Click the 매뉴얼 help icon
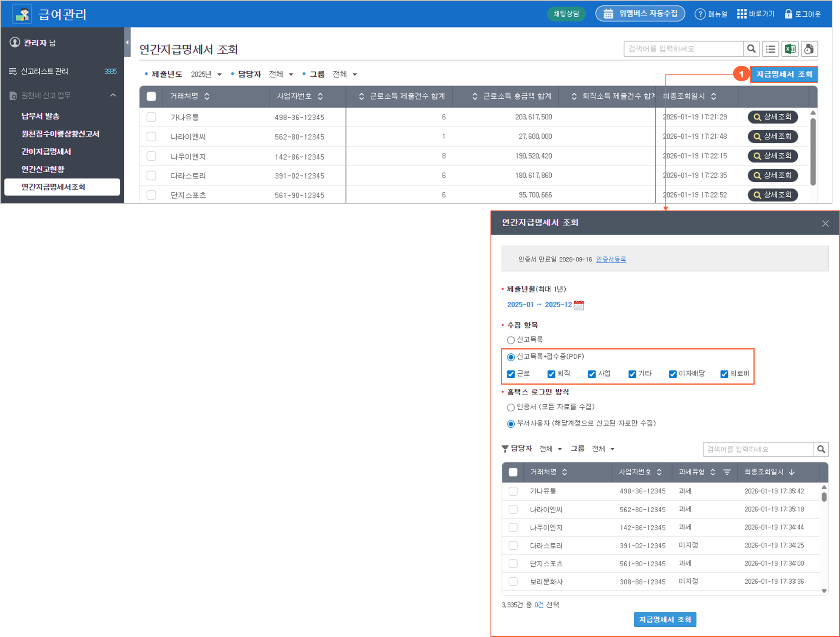This screenshot has height=637, width=840. pyautogui.click(x=700, y=14)
